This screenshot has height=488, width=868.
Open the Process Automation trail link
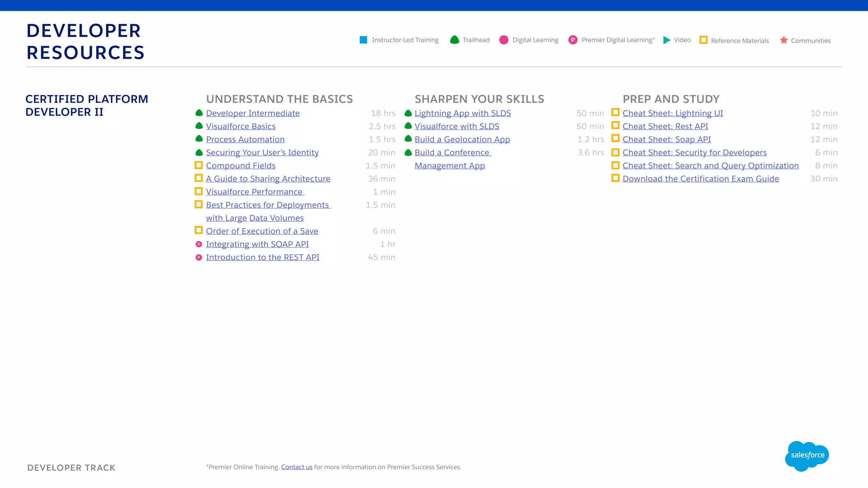coord(245,139)
